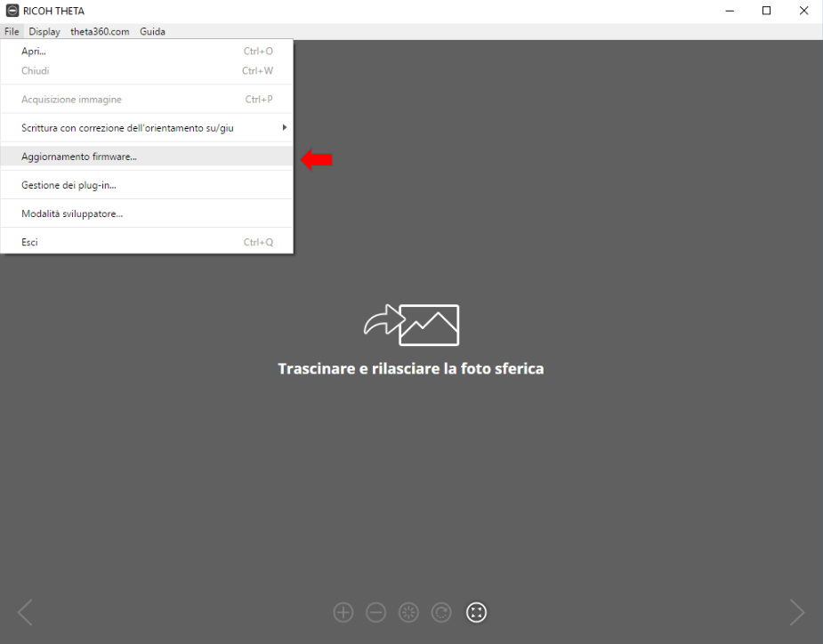Open the File menu
The image size is (823, 644).
pos(12,31)
